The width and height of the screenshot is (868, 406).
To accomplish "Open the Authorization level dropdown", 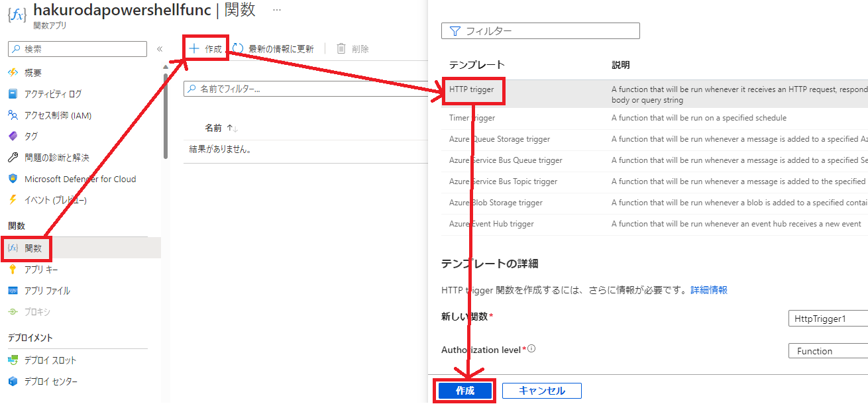I will (827, 350).
